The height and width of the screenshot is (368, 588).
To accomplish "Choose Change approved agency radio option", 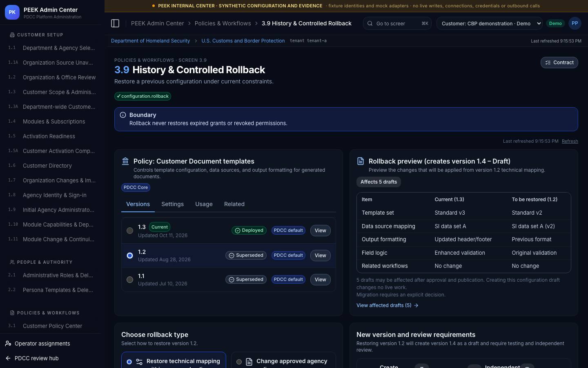I will (x=239, y=362).
